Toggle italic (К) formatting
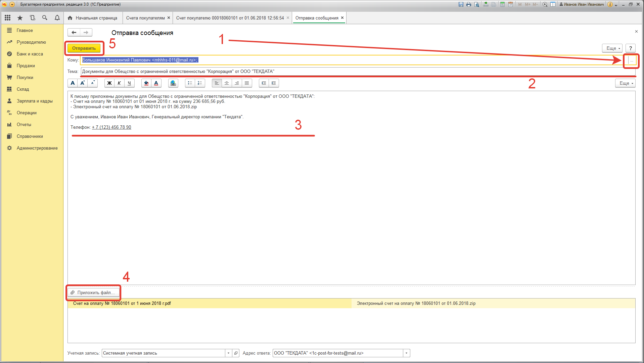 [119, 83]
